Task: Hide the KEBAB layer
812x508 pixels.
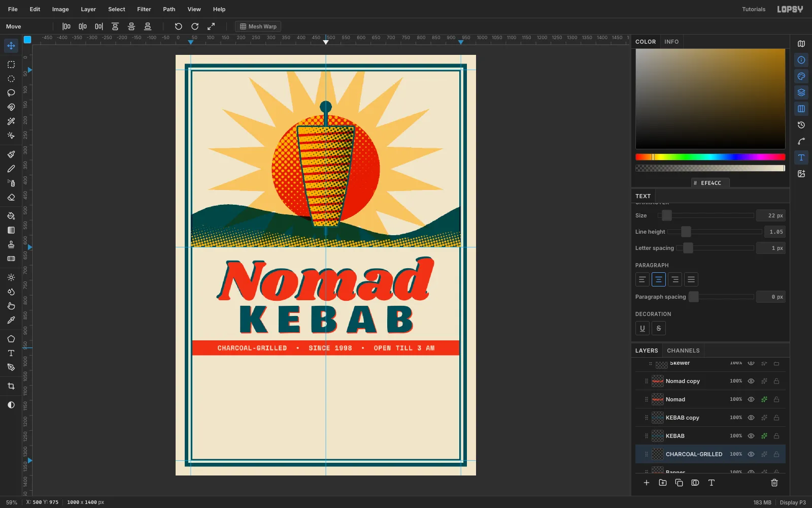Action: 751,436
